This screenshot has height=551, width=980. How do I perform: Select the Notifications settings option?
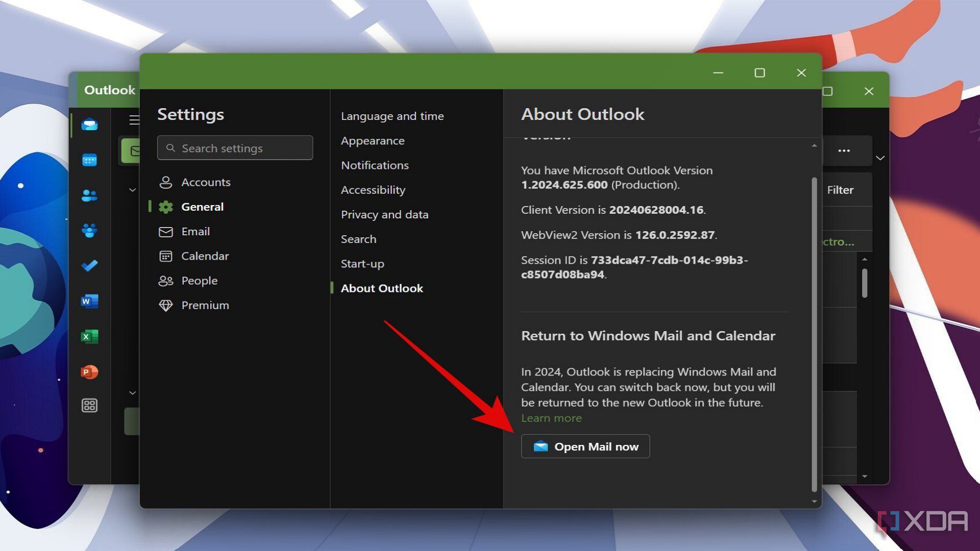(x=374, y=165)
